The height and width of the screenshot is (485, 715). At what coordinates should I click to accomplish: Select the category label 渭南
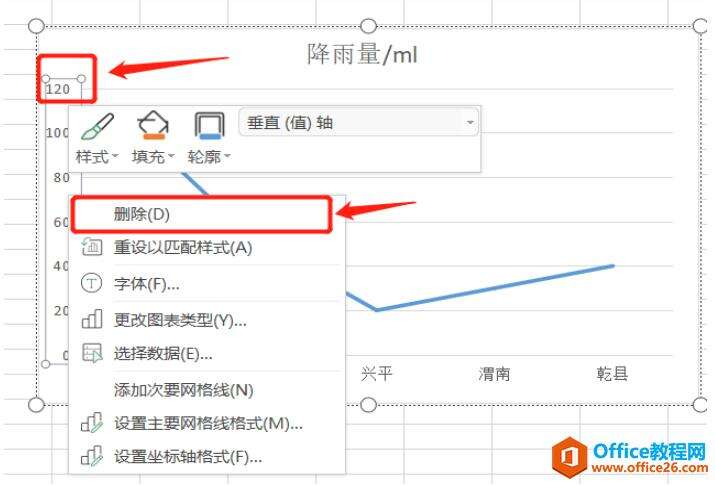494,374
